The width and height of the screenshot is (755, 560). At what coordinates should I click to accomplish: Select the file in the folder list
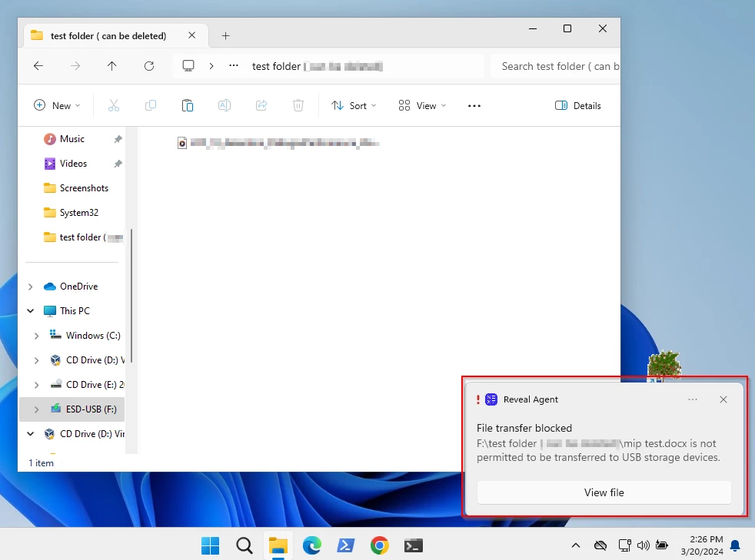tap(278, 143)
